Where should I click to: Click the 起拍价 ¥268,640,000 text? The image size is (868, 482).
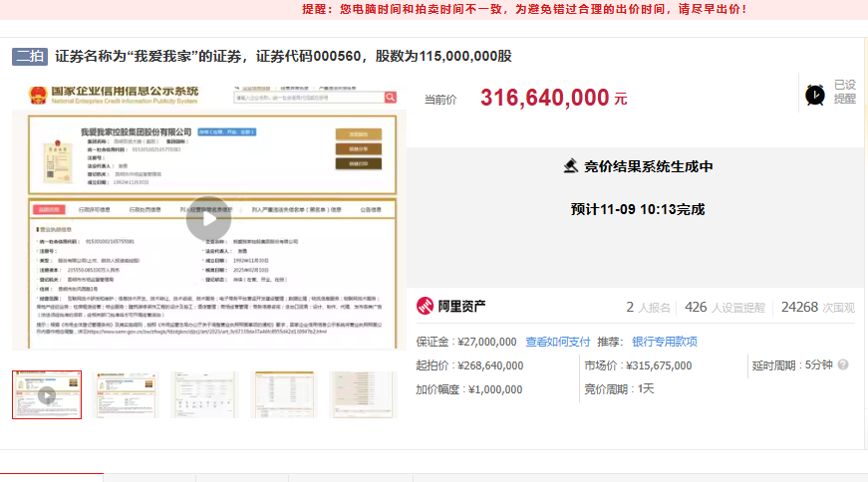coord(469,365)
